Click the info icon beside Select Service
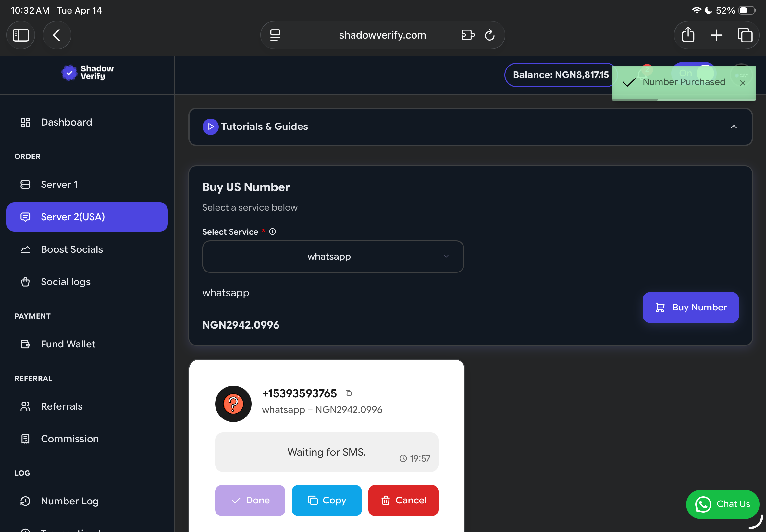The height and width of the screenshot is (532, 766). pyautogui.click(x=272, y=232)
